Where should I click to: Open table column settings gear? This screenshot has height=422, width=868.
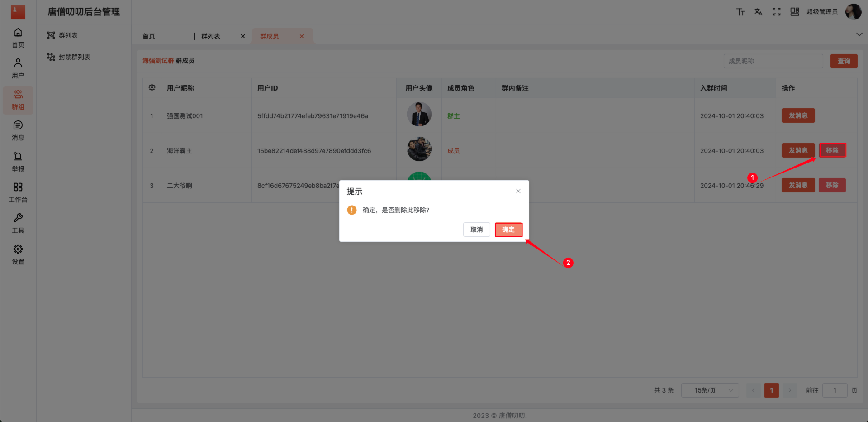click(x=152, y=88)
